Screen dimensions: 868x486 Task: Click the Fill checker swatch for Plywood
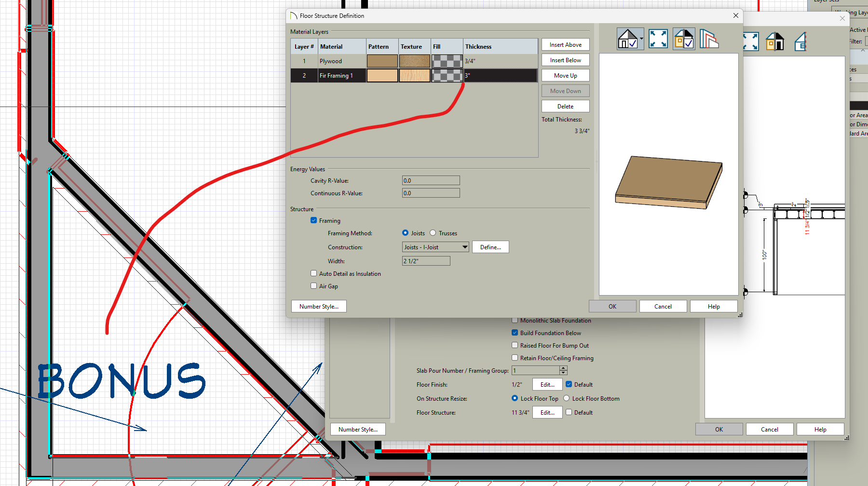(x=447, y=61)
